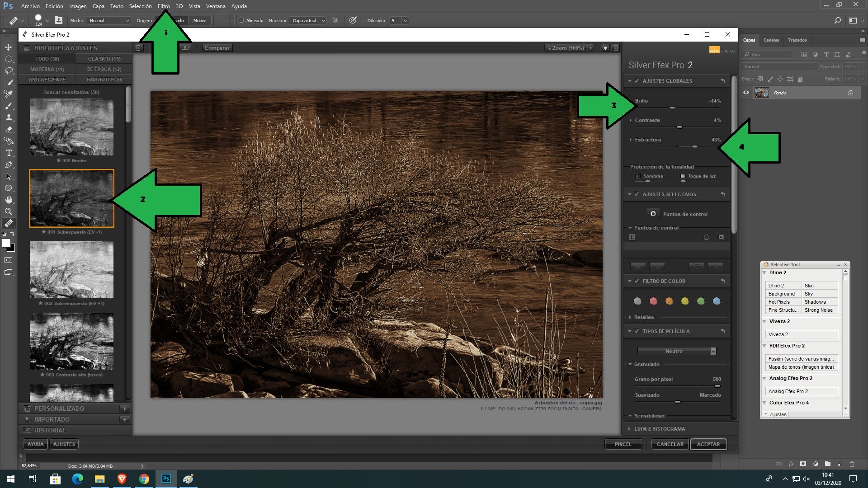Viewport: 868px width, 488px height.
Task: Enable the Toque de luz checkbox
Action: click(x=683, y=176)
